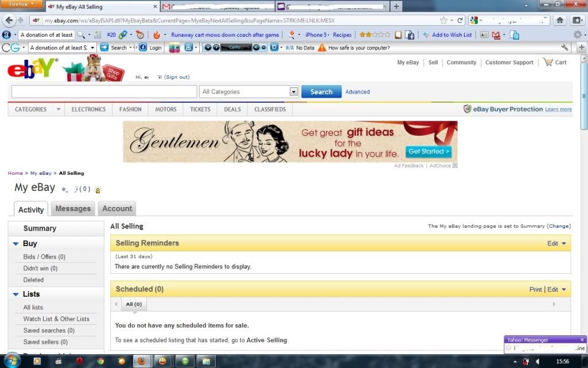The image size is (588, 368).
Task: Open the Firefox menu button
Action: pos(22,4)
